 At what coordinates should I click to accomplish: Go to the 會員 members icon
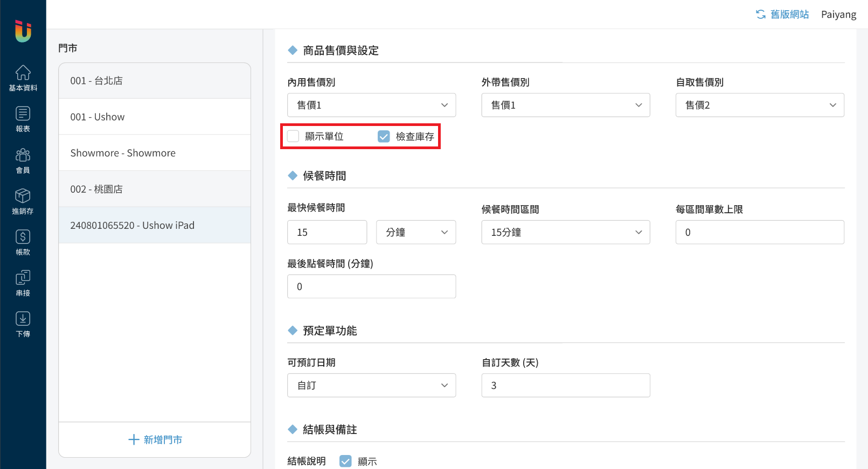point(23,155)
